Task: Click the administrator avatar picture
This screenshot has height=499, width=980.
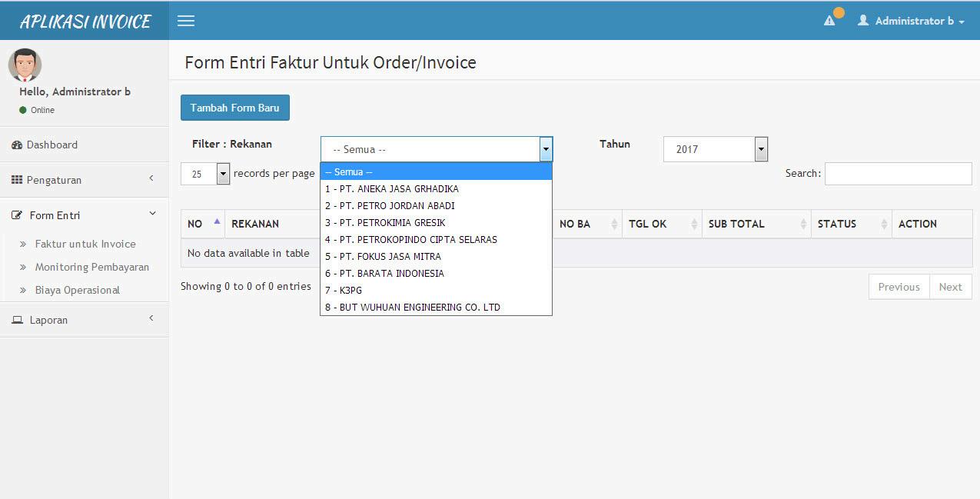Action: 25,65
